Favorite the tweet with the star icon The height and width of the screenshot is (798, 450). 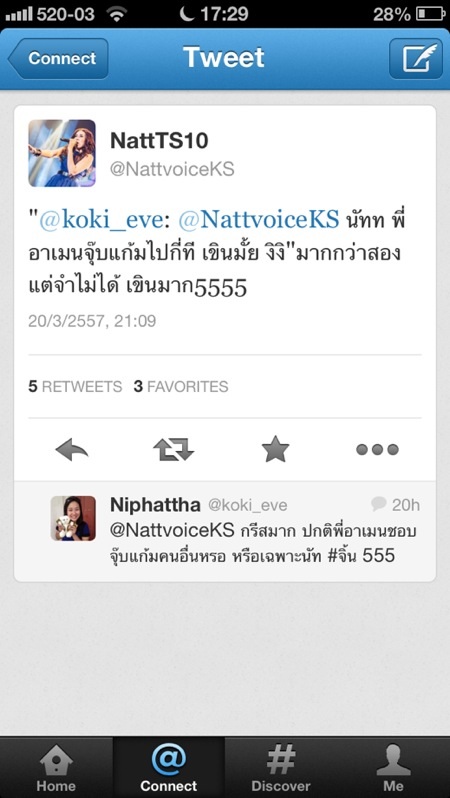tap(275, 449)
